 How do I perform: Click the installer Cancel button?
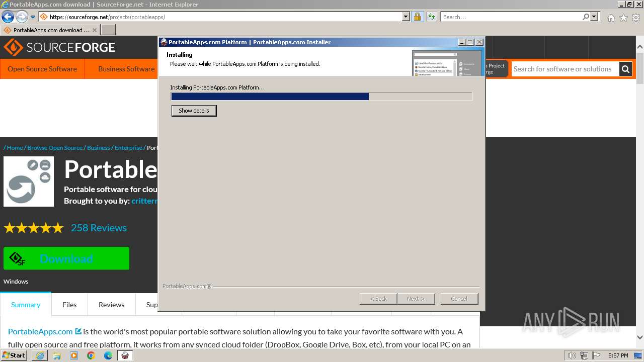459,299
